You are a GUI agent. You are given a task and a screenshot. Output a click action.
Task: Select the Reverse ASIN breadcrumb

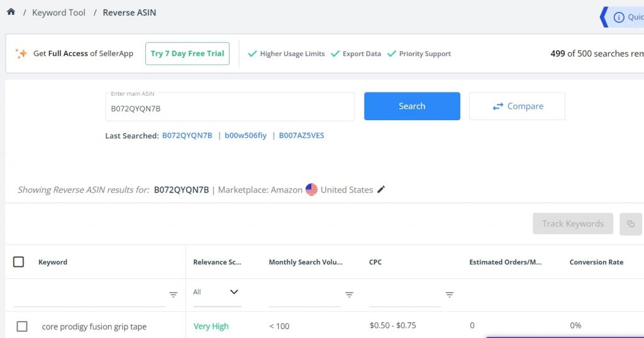[x=130, y=13]
